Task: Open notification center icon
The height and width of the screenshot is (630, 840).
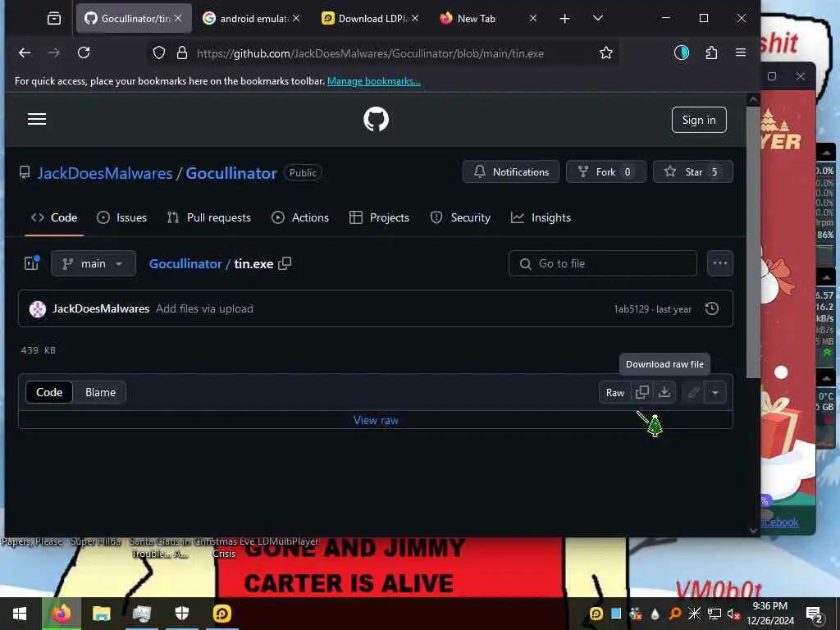Action: click(x=815, y=614)
